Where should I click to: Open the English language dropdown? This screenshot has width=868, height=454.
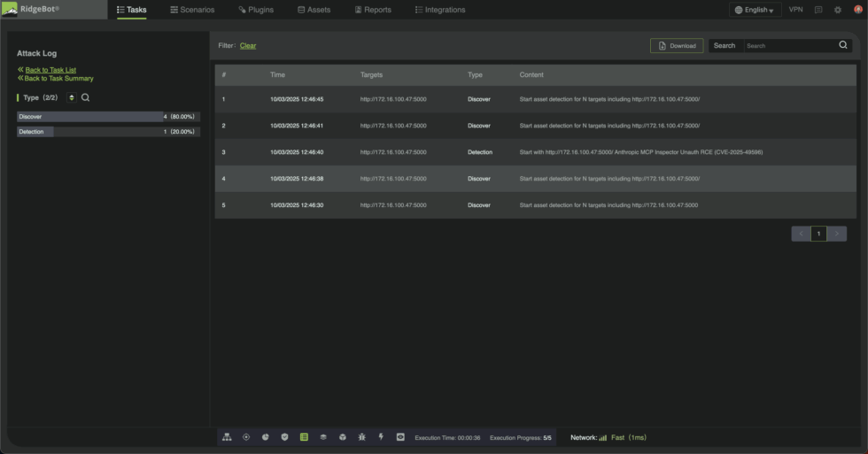tap(755, 10)
